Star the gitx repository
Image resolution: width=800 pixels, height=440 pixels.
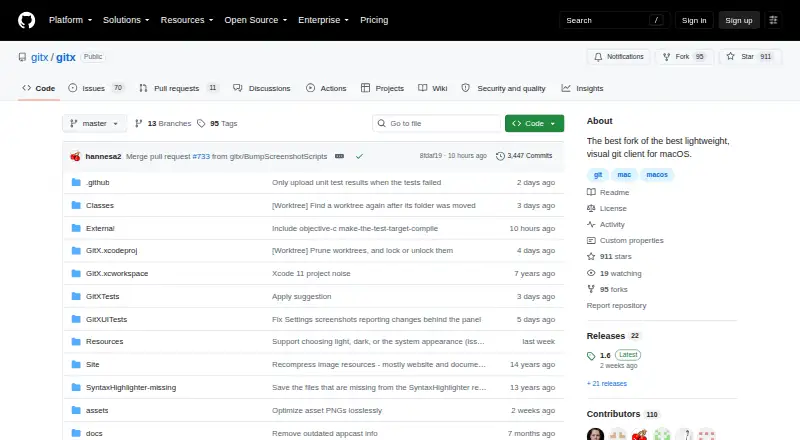tap(750, 57)
